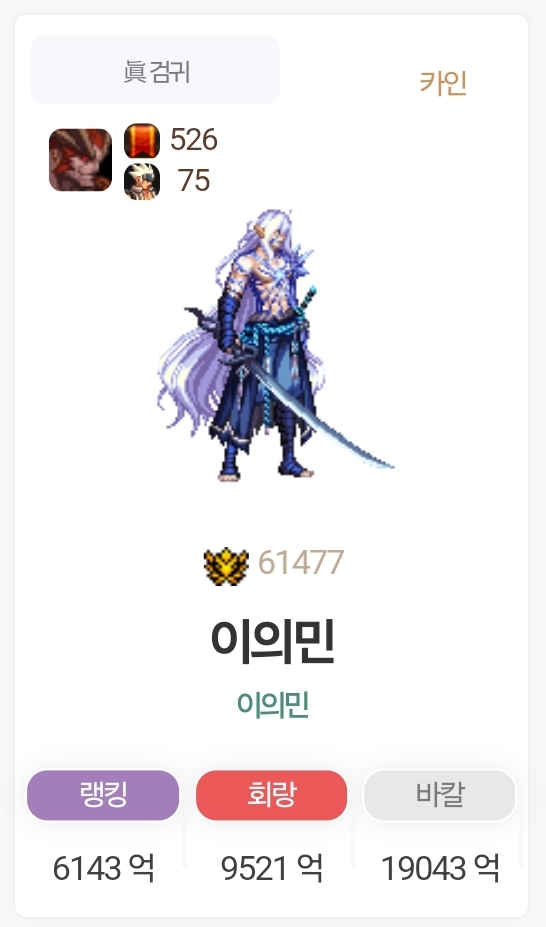Click the fame value 61477
Screen dimensions: 546x927
pos(301,562)
